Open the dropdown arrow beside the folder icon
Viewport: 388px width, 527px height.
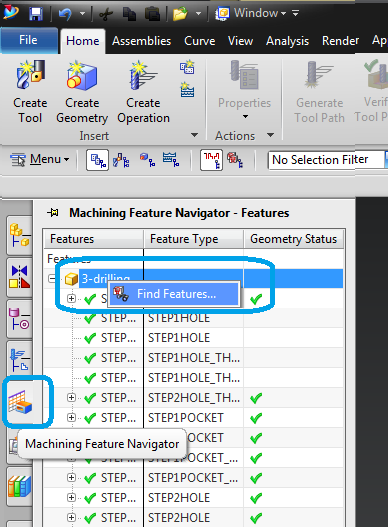(198, 14)
